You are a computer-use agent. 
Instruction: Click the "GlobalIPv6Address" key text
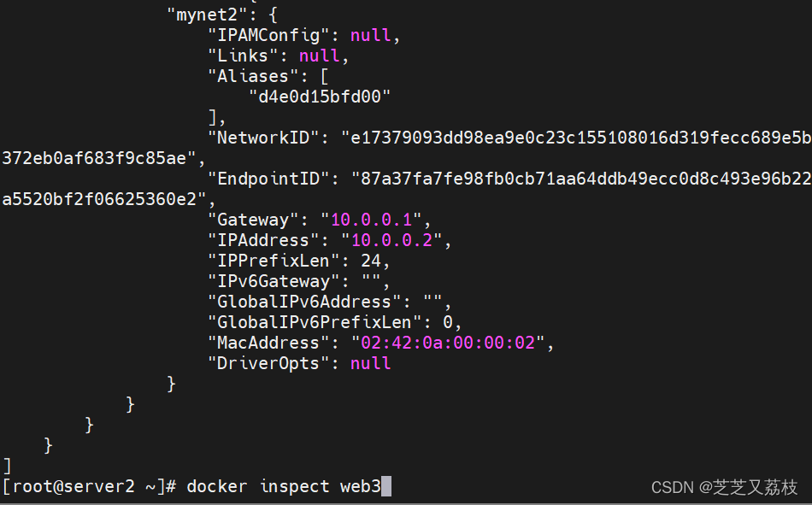click(304, 302)
